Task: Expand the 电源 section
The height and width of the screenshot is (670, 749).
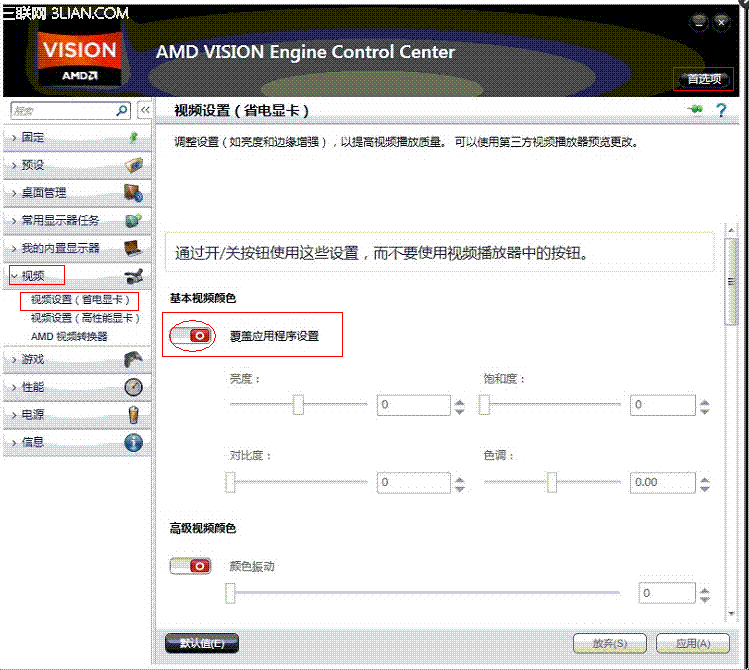Action: 76,415
